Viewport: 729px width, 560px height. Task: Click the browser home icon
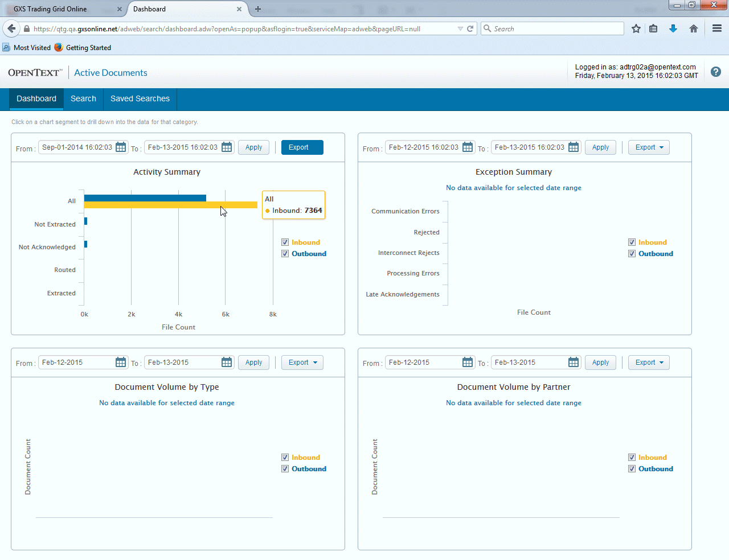click(x=694, y=28)
